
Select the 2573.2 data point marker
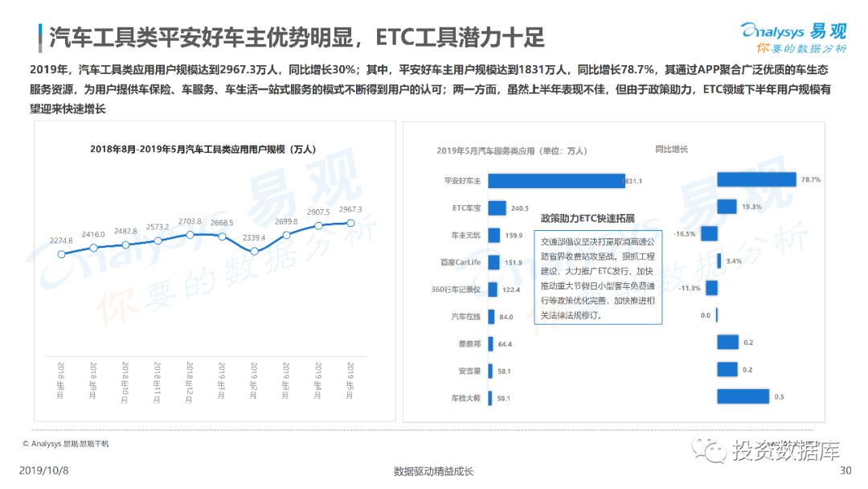(158, 241)
